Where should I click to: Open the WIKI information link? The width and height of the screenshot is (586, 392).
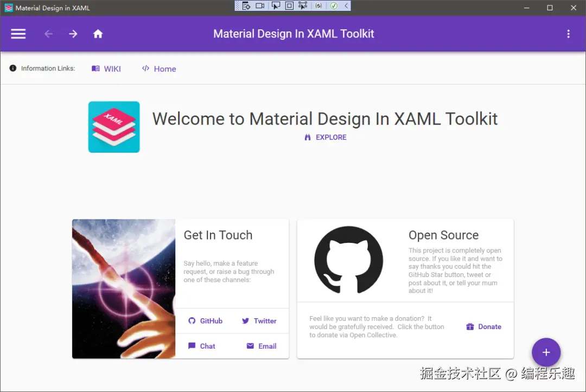(106, 69)
